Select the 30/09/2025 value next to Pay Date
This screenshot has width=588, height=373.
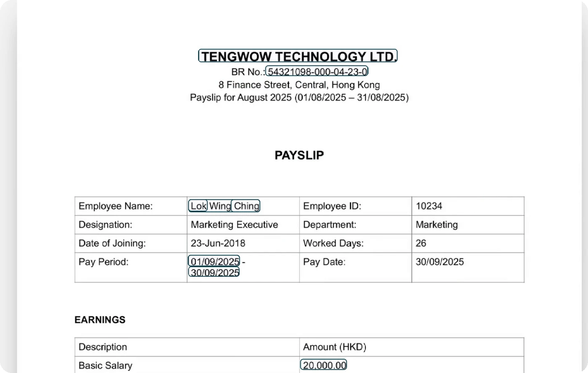[440, 262]
